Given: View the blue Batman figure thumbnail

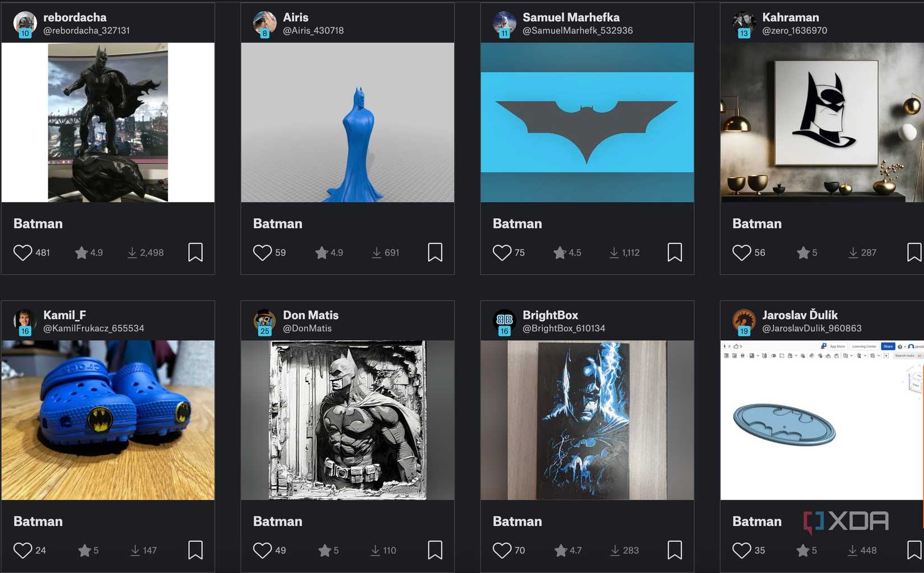Looking at the screenshot, I should point(348,123).
